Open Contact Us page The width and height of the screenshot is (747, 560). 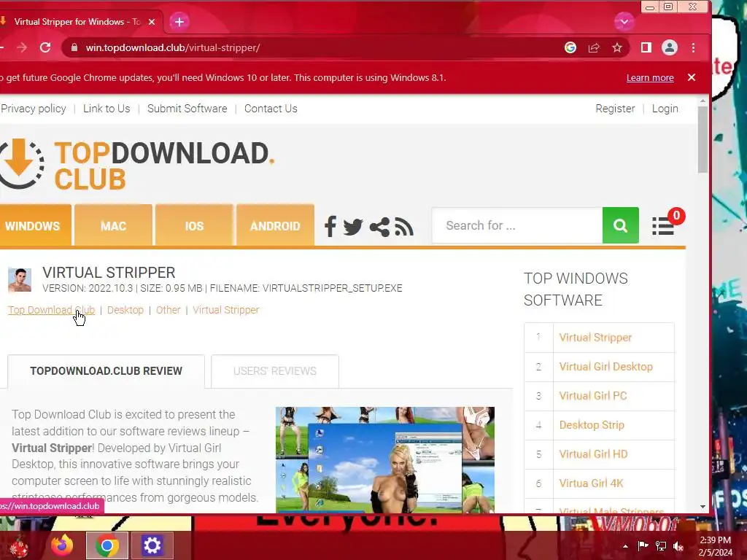pyautogui.click(x=271, y=109)
